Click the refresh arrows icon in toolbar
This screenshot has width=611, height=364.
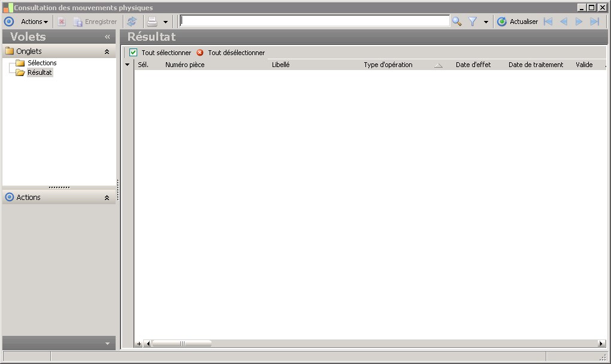coord(132,22)
